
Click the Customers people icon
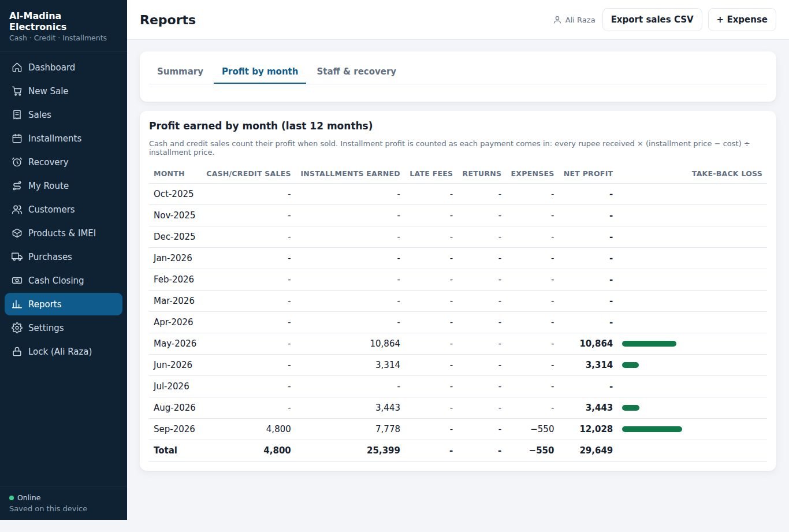(17, 209)
